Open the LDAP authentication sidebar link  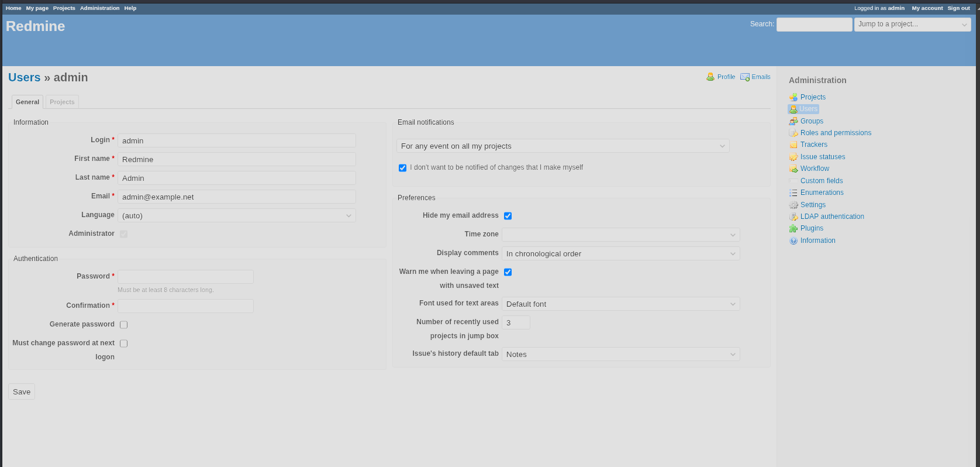click(832, 217)
